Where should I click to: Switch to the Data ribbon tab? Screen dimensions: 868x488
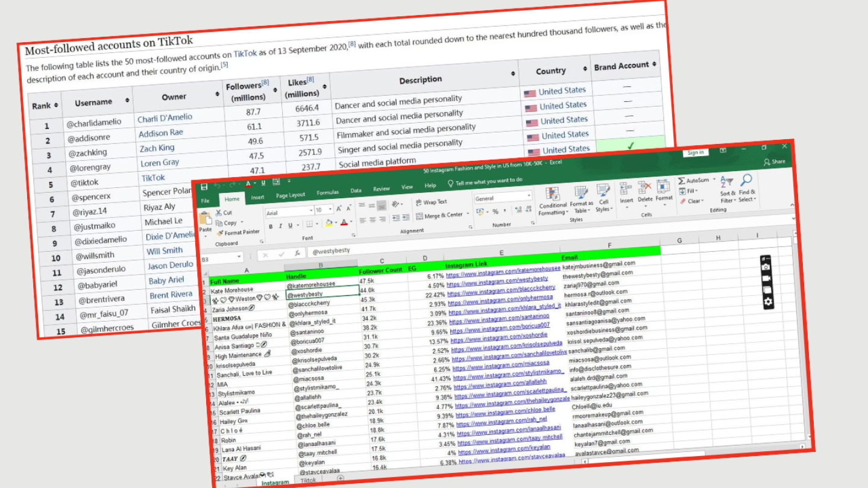click(356, 191)
